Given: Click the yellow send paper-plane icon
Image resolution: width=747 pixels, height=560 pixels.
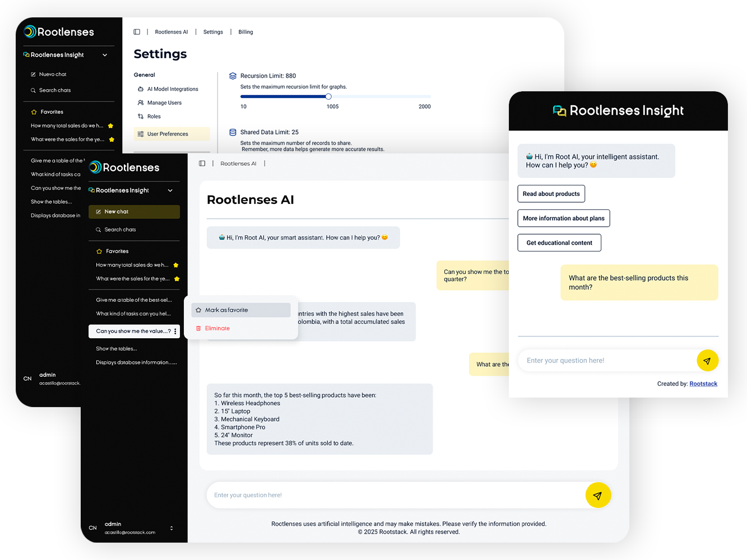Looking at the screenshot, I should pos(598,495).
